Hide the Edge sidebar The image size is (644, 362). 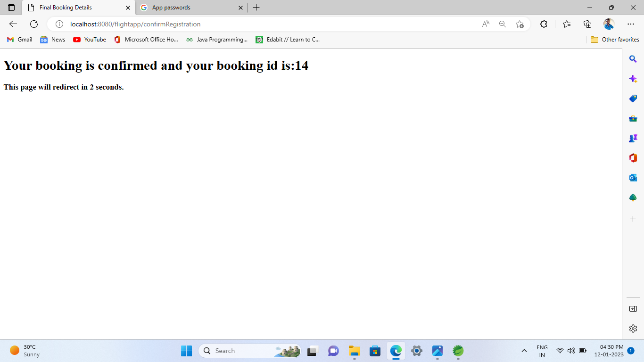(x=633, y=309)
